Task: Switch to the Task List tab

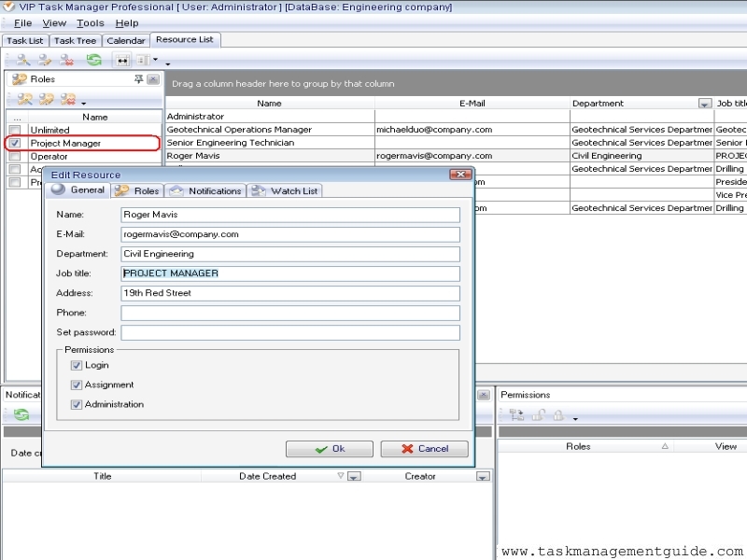Action: (25, 40)
